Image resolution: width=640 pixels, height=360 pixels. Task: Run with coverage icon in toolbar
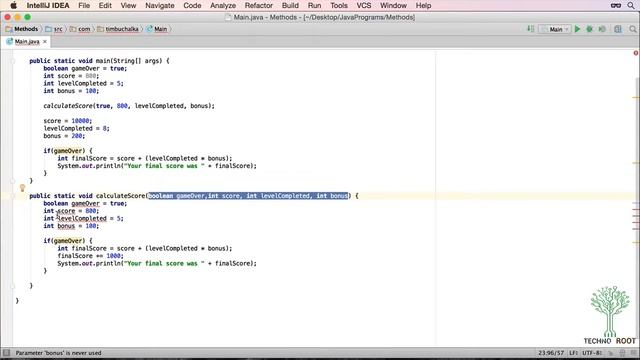(602, 29)
